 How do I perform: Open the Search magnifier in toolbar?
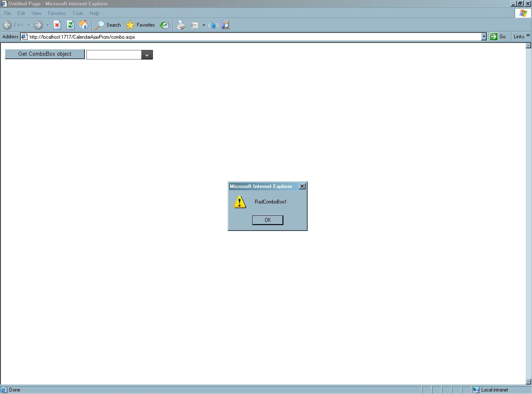tap(100, 25)
